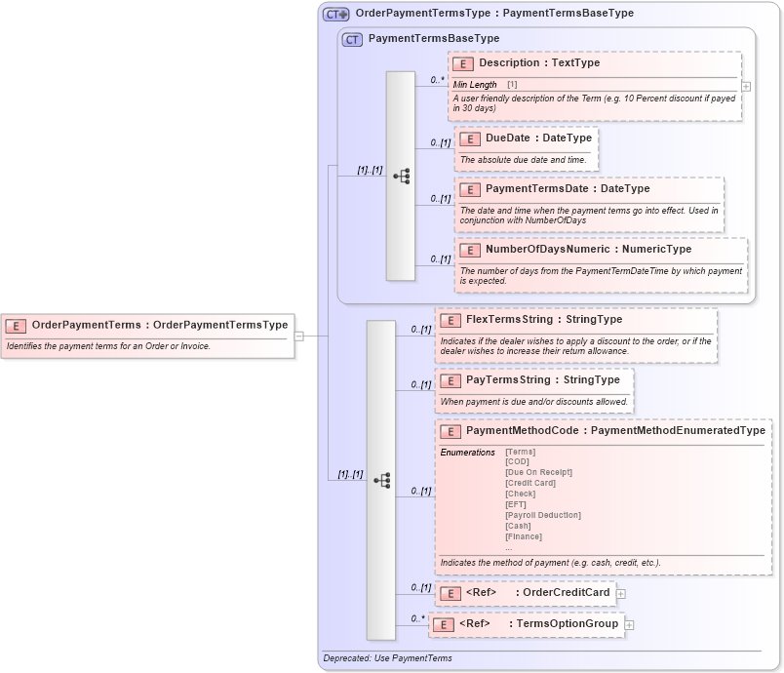Expand the connector beside OrderPaymentTerms box

[298, 336]
